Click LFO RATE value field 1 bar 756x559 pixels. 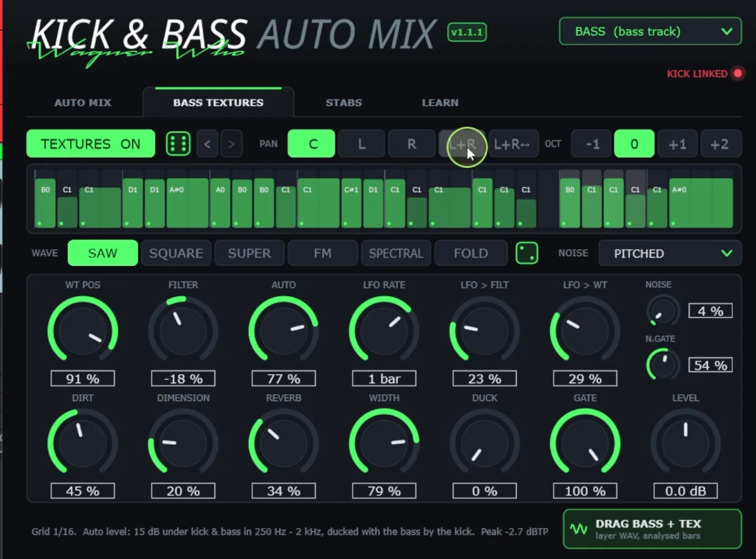(x=384, y=379)
